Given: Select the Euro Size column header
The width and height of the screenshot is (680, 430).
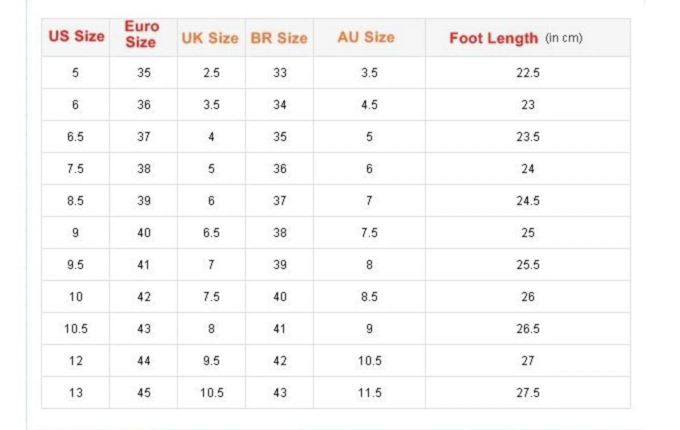Looking at the screenshot, I should click(142, 35).
